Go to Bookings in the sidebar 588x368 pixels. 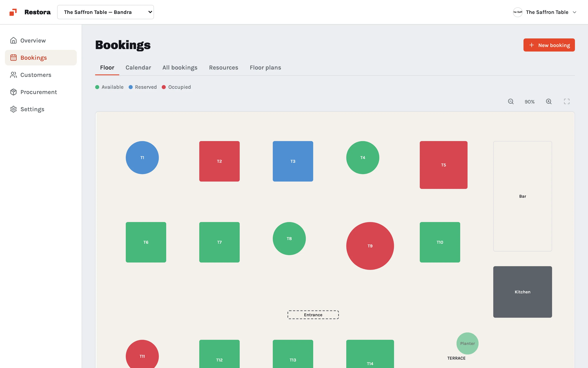click(41, 58)
